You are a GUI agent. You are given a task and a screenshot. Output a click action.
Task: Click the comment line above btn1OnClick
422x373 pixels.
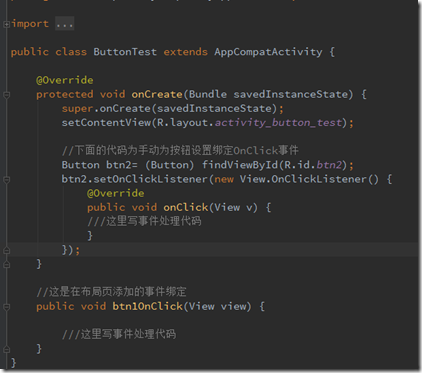click(x=111, y=292)
